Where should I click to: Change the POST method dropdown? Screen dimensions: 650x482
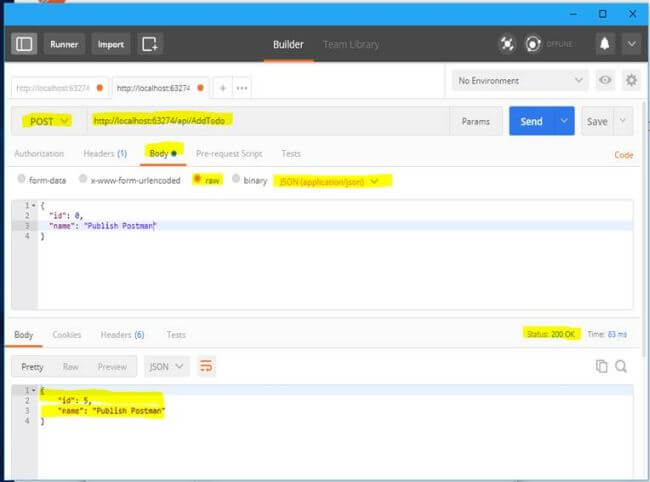(49, 121)
